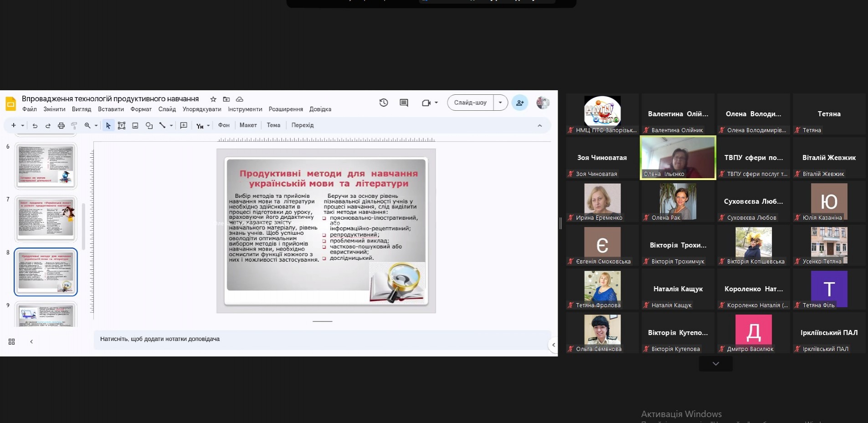Open the comments history icon
Viewport: 868px width, 423px height.
pos(404,103)
